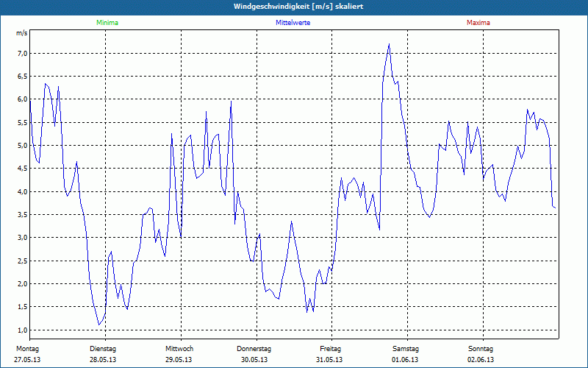This screenshot has height=368, width=588.
Task: Click the highest wind speed peak above 7,0
Action: [x=390, y=44]
